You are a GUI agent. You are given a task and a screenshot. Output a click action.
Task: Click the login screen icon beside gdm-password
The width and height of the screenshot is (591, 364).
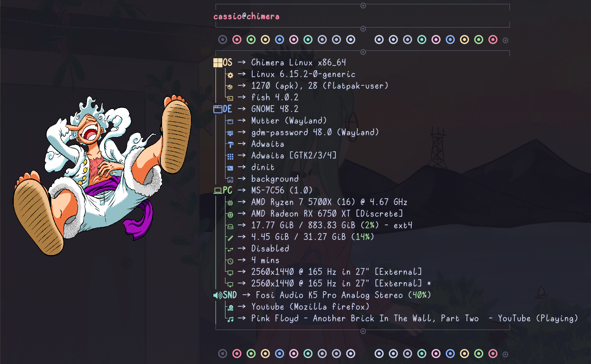click(x=230, y=133)
